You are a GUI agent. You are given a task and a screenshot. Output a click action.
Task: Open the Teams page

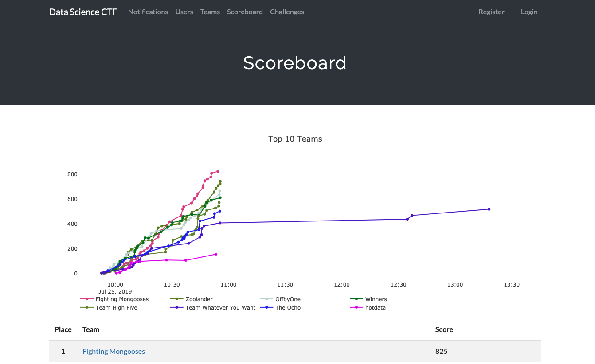[x=210, y=12]
